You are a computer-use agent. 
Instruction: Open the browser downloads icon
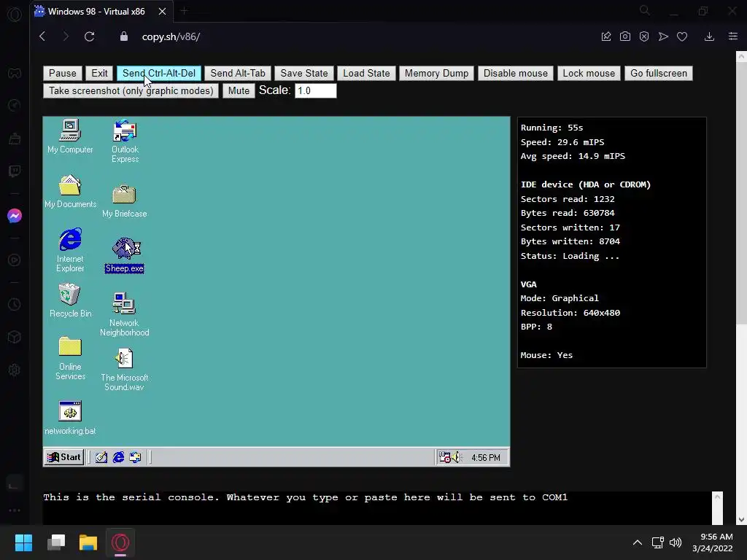[x=709, y=36]
